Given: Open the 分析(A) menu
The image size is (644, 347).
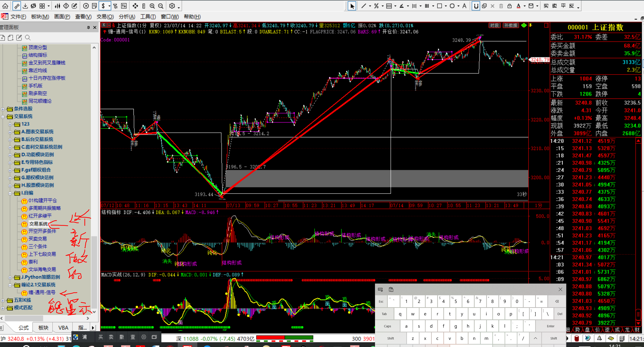Looking at the screenshot, I should coord(127,17).
